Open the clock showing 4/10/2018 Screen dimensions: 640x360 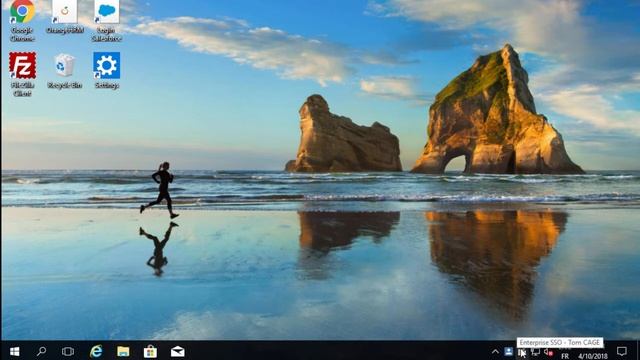(x=593, y=356)
